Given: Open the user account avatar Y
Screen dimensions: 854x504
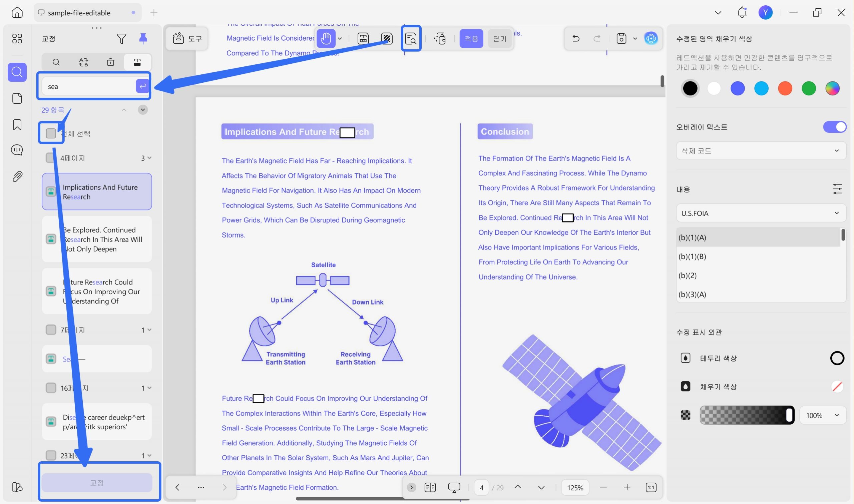Looking at the screenshot, I should coord(765,13).
